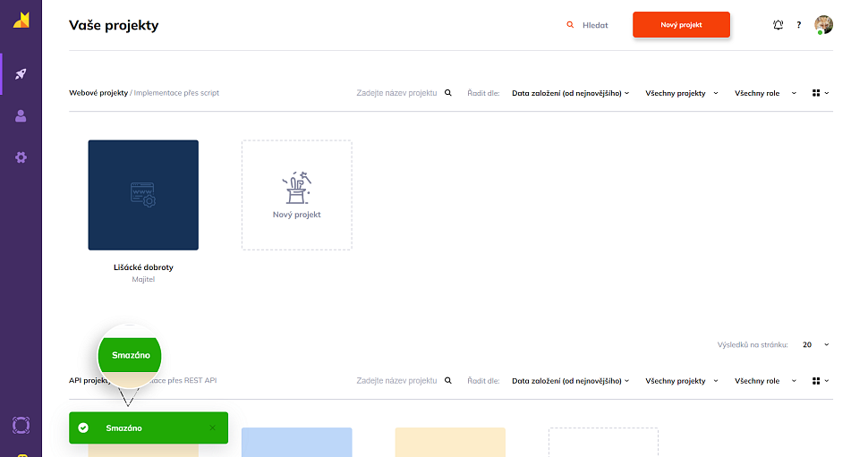Open the user profile icon in sidebar
Screen dimensions: 868x457
[x=21, y=115]
